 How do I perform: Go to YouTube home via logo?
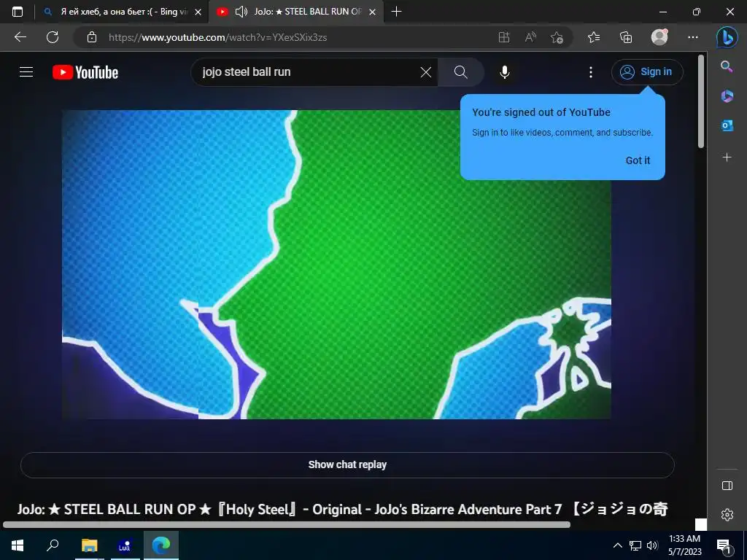pyautogui.click(x=85, y=72)
